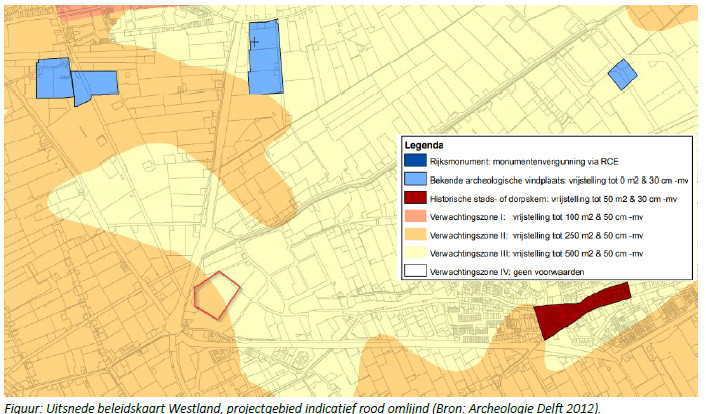
Task: Click the dark red historic village core area
Action: [581, 311]
